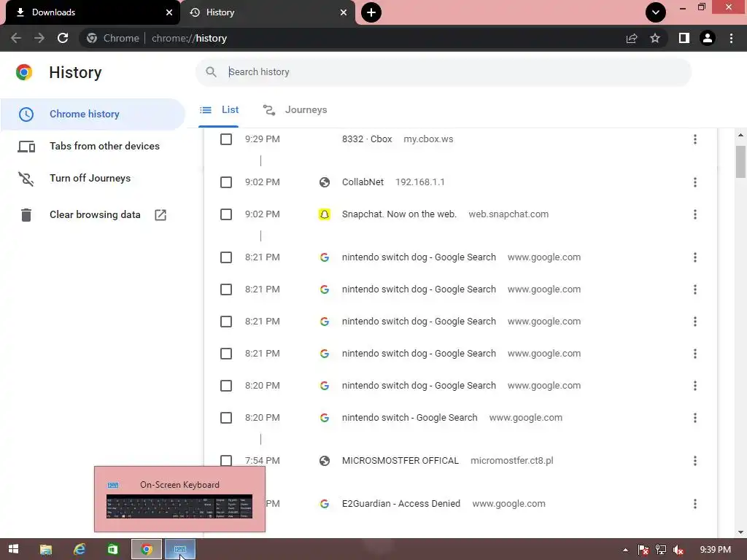This screenshot has height=560, width=747.
Task: Open Tabs from other devices
Action: coord(93,146)
